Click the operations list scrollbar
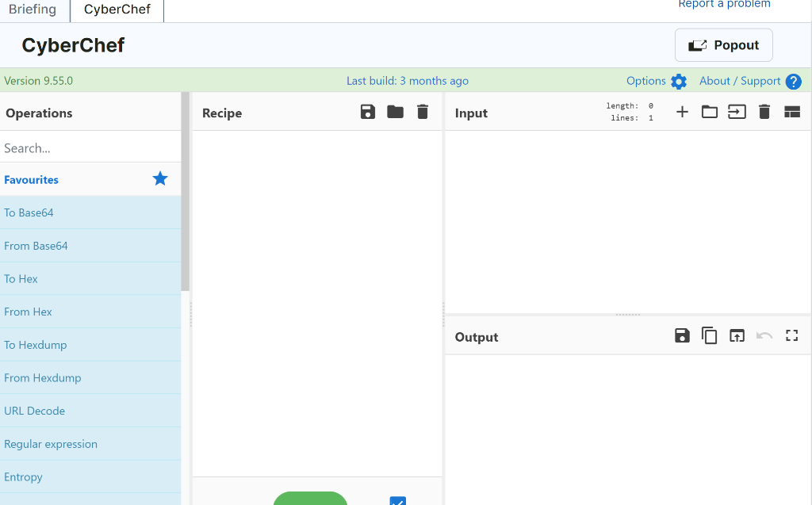 pos(186,192)
